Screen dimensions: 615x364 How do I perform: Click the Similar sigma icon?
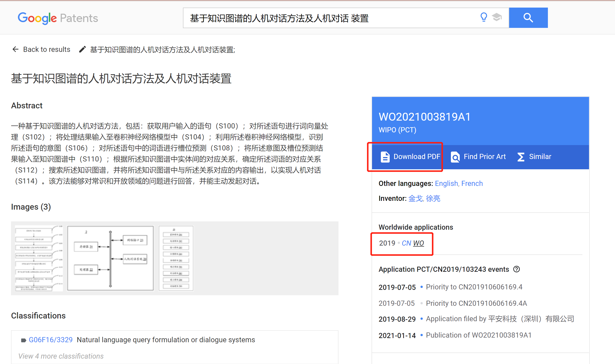coord(521,157)
